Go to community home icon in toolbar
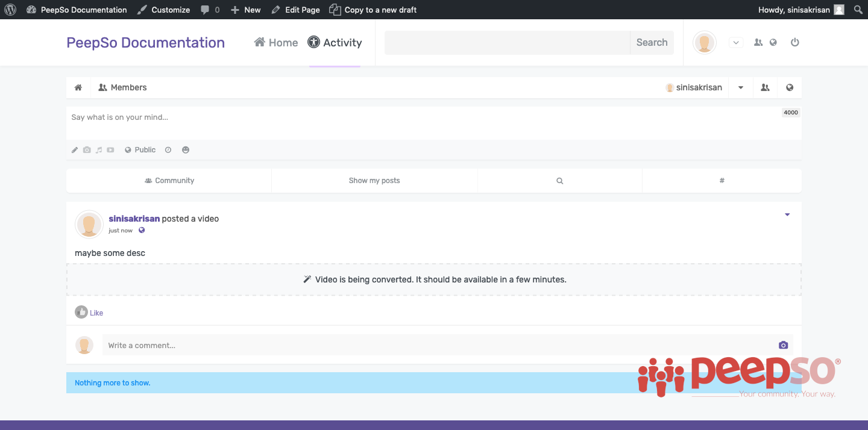The image size is (868, 430). coord(78,87)
